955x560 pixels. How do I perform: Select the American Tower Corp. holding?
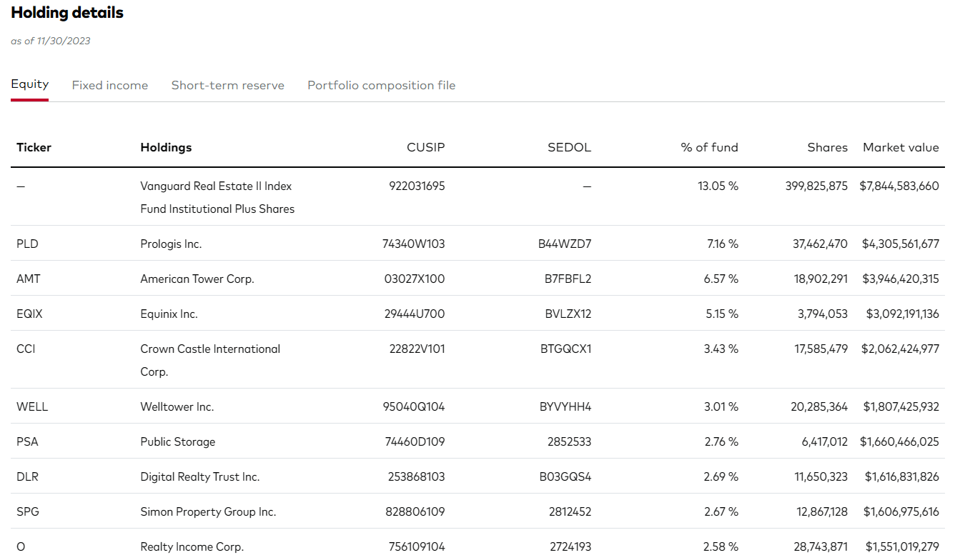[198, 279]
